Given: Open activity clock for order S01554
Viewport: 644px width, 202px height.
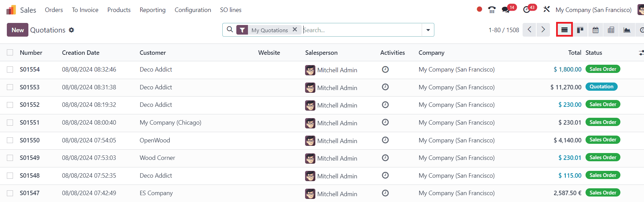Looking at the screenshot, I should (x=385, y=70).
